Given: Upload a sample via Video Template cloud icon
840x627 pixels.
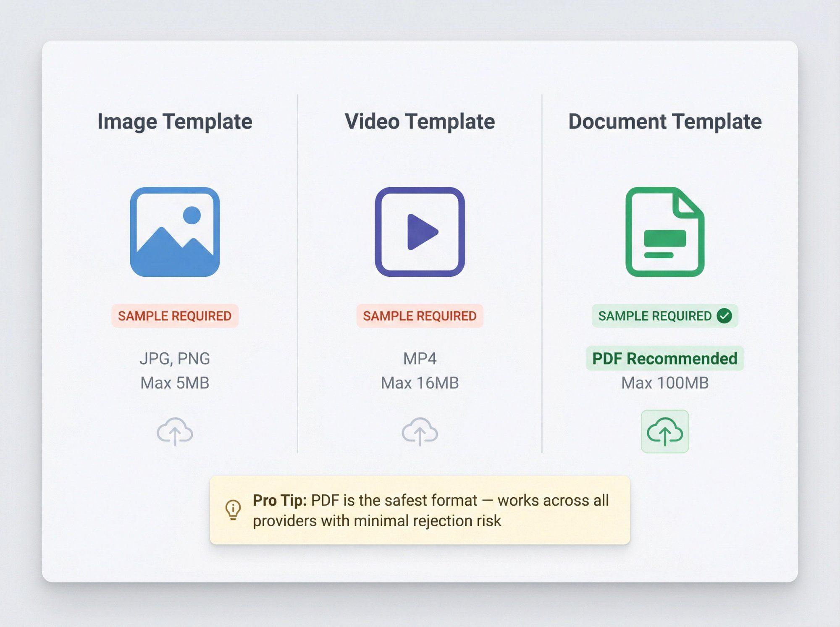Looking at the screenshot, I should 420,431.
